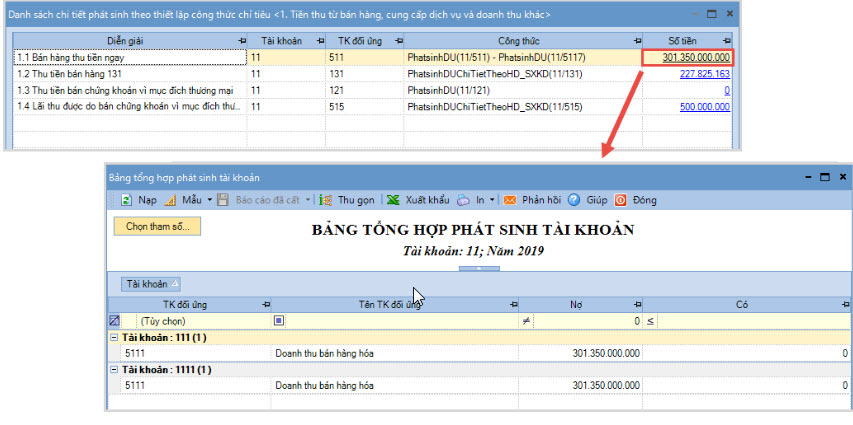Sort by the Có column header
Viewport: 853px width, 425px height.
tap(743, 305)
